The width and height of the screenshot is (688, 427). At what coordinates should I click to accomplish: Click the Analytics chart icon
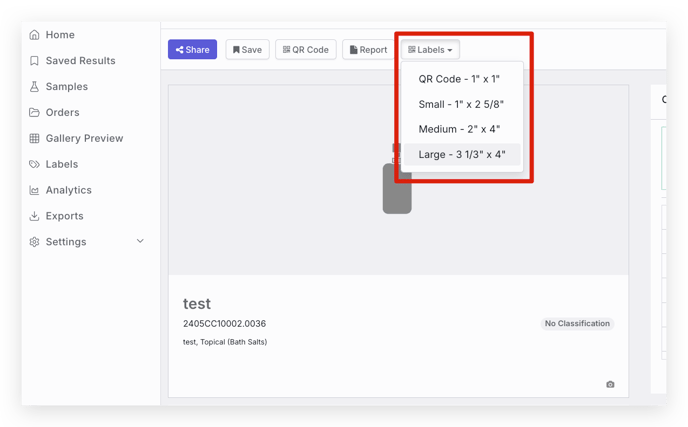coord(34,190)
